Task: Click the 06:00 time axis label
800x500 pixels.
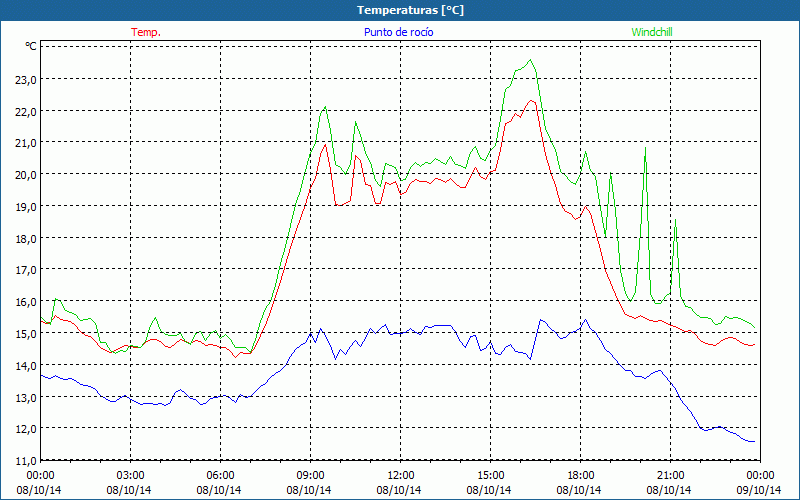Action: coord(220,476)
